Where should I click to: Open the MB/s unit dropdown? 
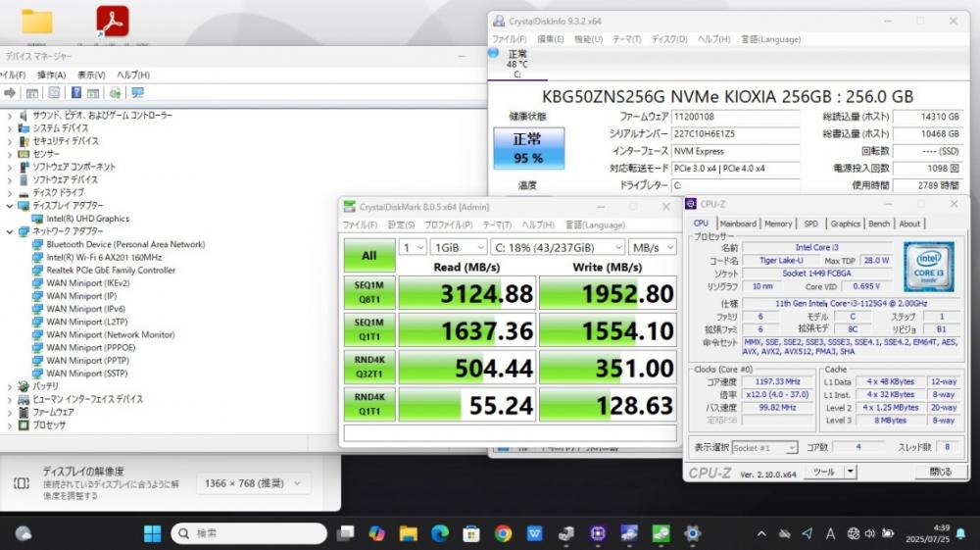coord(653,247)
